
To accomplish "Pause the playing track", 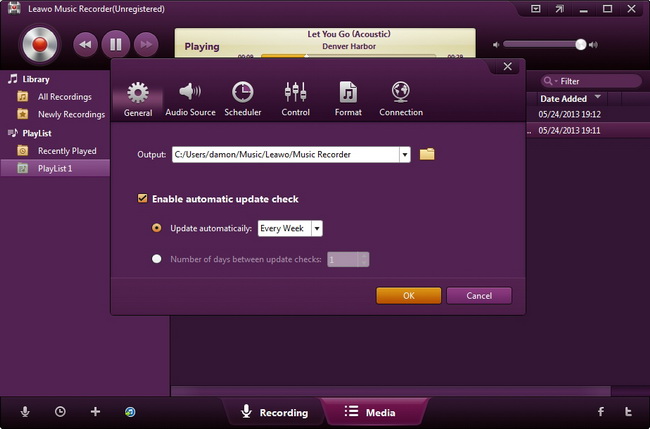I will [x=116, y=44].
